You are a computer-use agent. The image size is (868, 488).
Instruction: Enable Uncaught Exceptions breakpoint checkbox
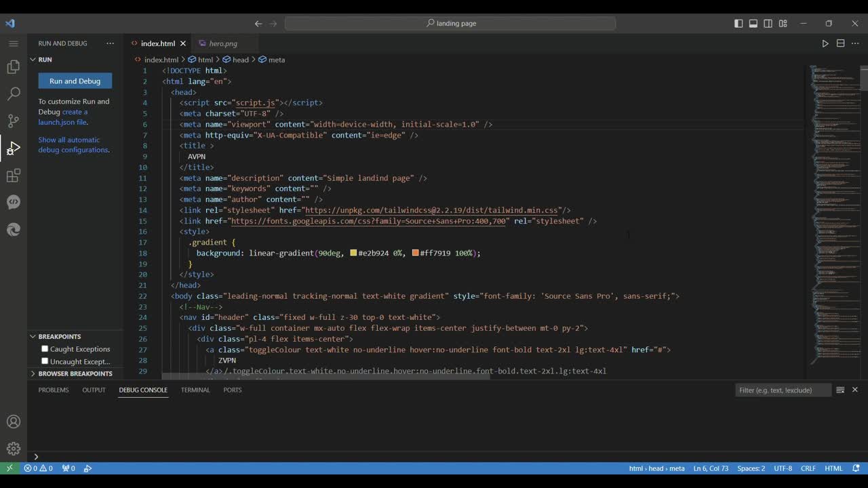coord(45,361)
